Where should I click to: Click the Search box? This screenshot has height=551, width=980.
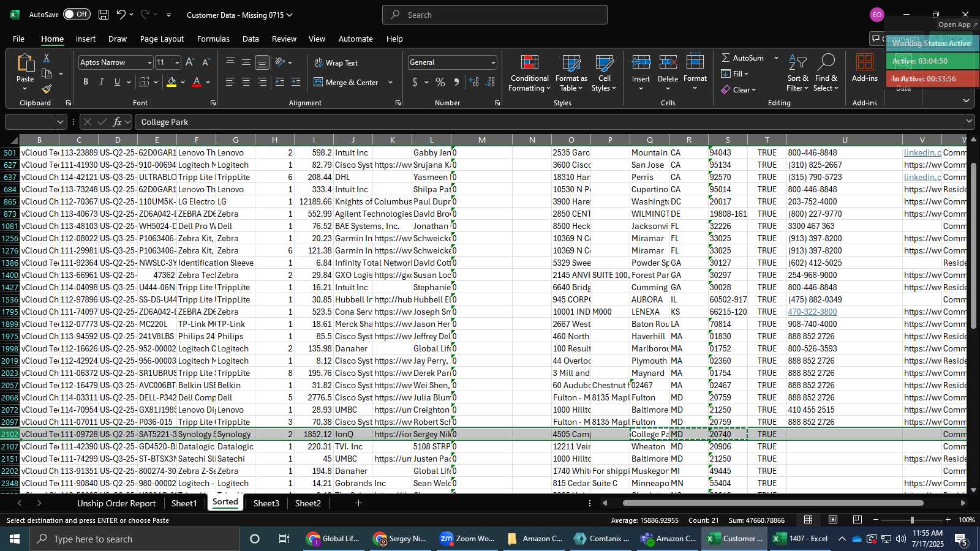pyautogui.click(x=495, y=15)
